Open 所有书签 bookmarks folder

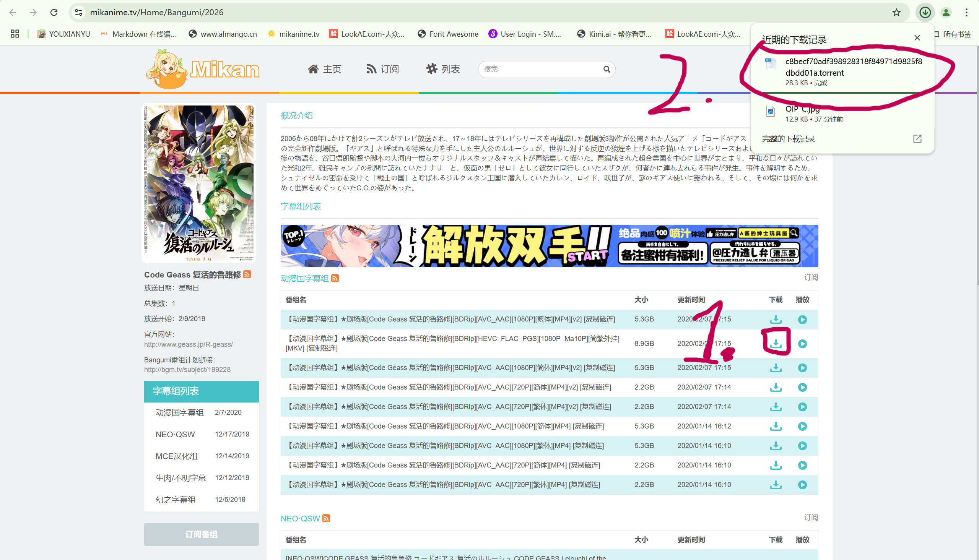[953, 34]
